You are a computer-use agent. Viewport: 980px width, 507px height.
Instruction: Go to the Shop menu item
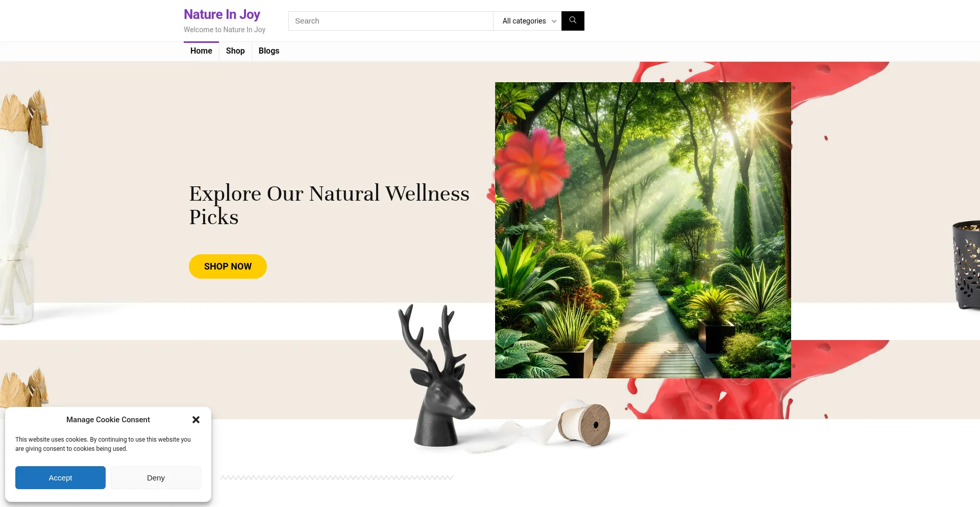(x=235, y=51)
